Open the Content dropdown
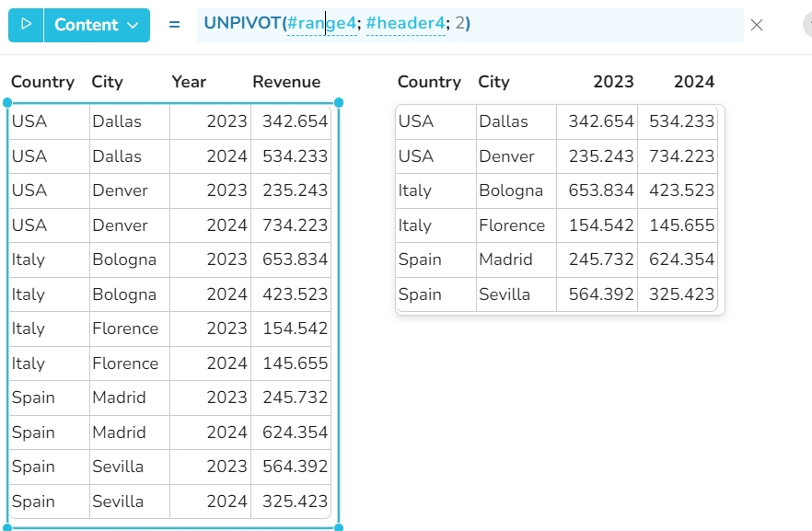 (x=98, y=25)
